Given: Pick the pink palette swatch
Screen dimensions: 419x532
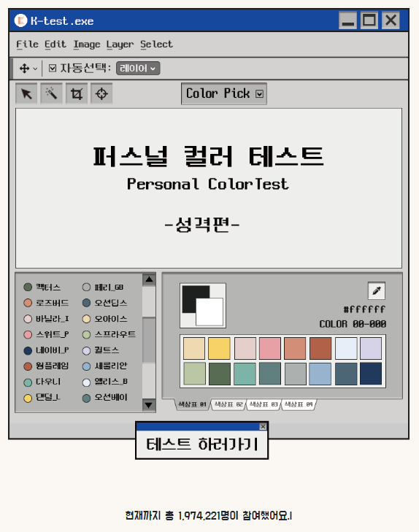Looking at the screenshot, I should pos(270,348).
